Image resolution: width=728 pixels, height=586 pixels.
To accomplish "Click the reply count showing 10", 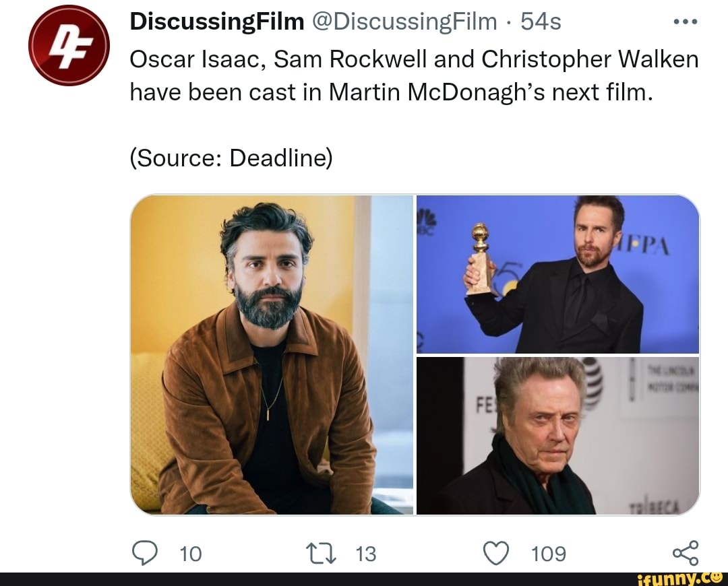I will (x=191, y=554).
